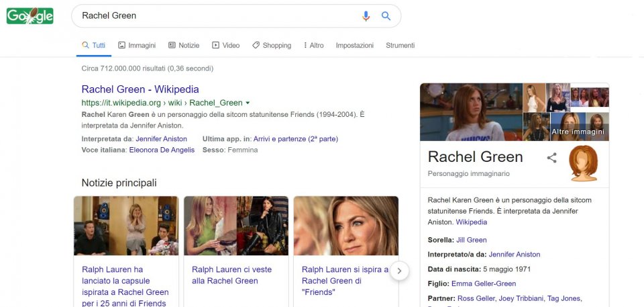This screenshot has height=307, width=644.
Task: Click the share icon next to Rachel Green
Action: point(551,158)
